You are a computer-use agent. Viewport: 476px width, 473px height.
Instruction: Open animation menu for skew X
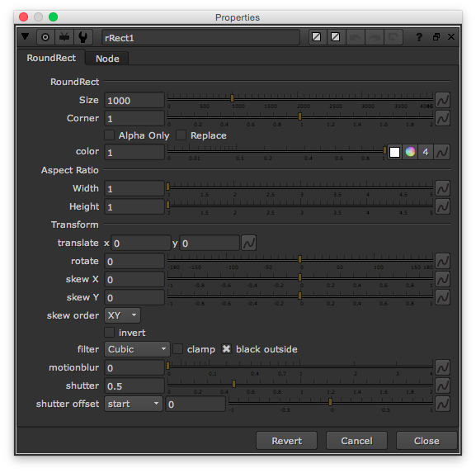(443, 279)
